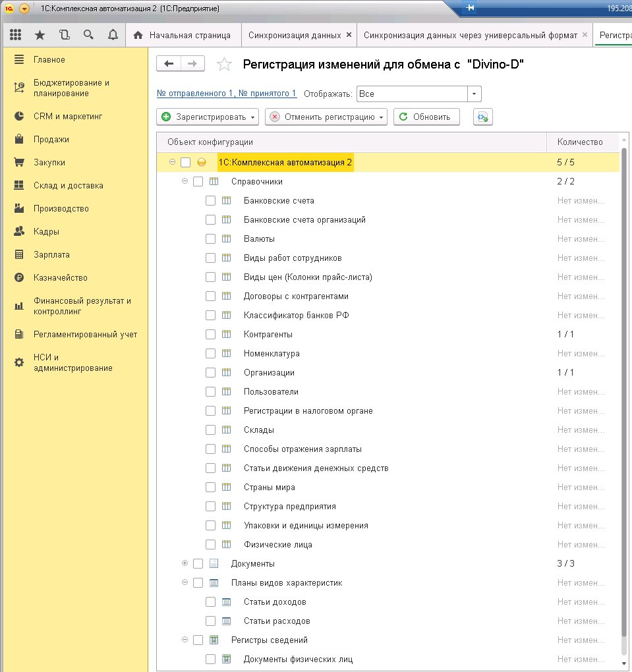Click the Обновить button
Image resolution: width=632 pixels, height=672 pixels.
(426, 117)
